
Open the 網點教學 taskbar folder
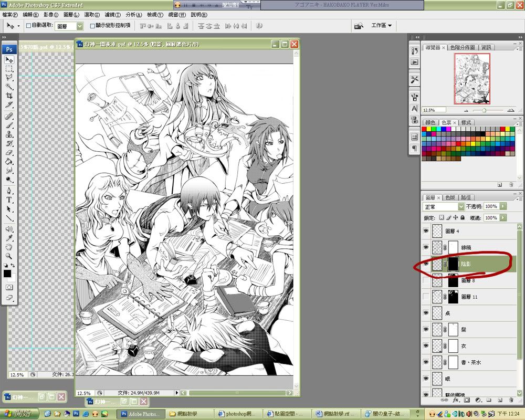pos(189,414)
